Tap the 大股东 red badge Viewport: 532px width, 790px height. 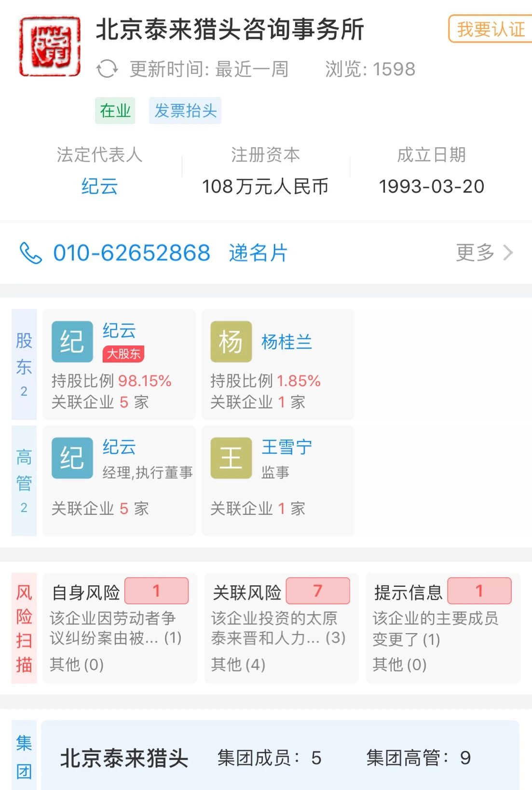click(x=123, y=354)
